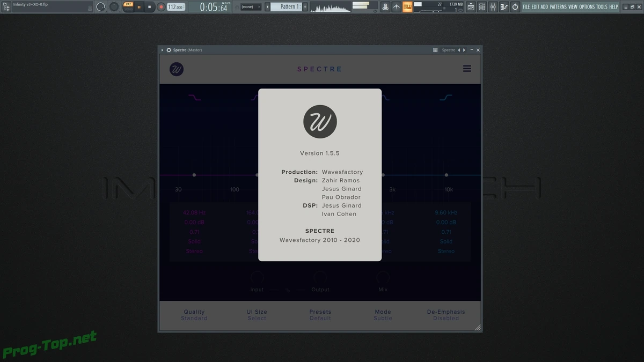
Task: Open the browser icon at top-left
Action: click(x=6, y=7)
